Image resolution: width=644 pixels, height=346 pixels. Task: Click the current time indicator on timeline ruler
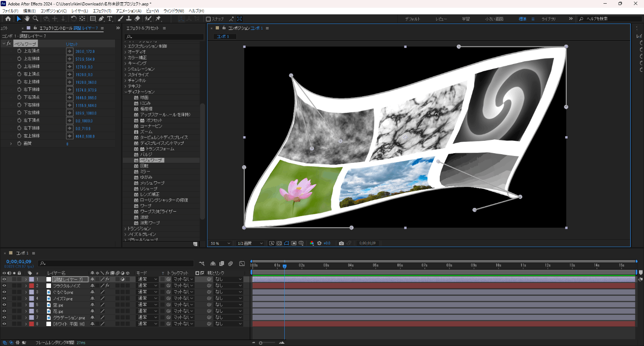tap(284, 266)
